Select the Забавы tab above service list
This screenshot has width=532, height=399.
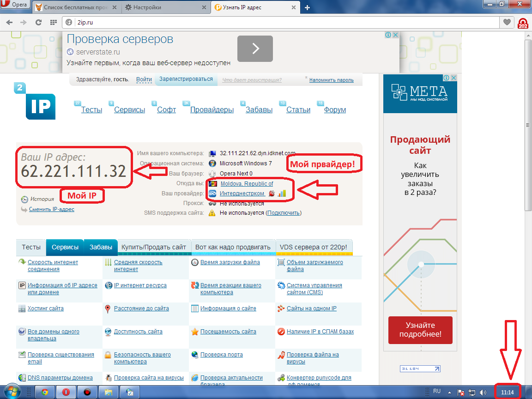[101, 248]
